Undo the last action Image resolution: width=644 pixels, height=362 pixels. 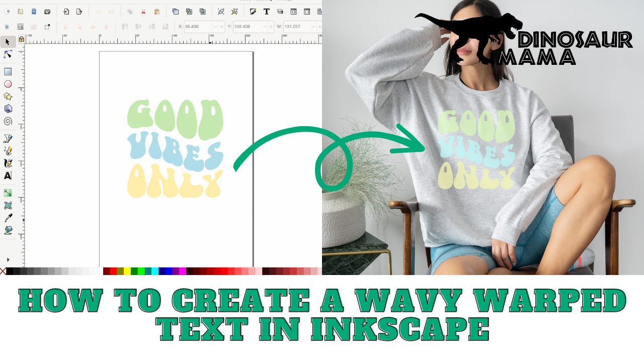(x=98, y=11)
